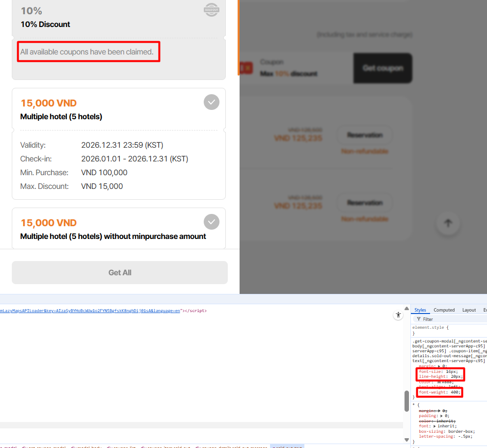Click the max discount value 'VND 15,000'
487x448 pixels.
point(102,186)
